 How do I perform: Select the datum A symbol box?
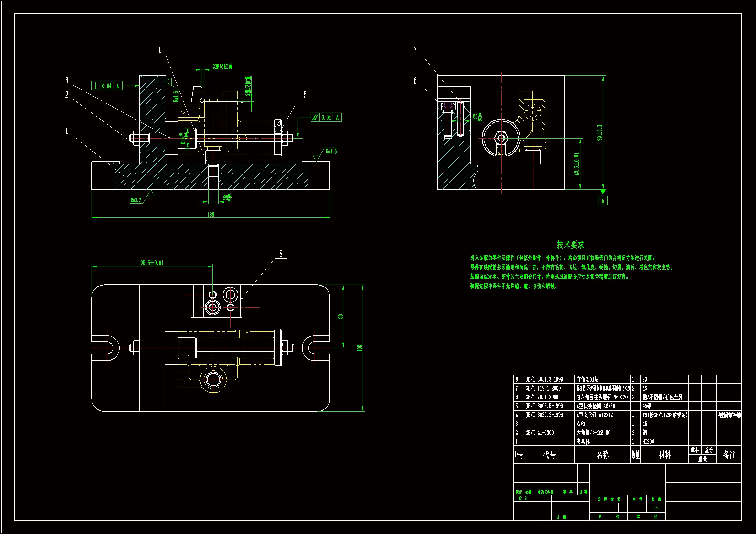pos(603,201)
